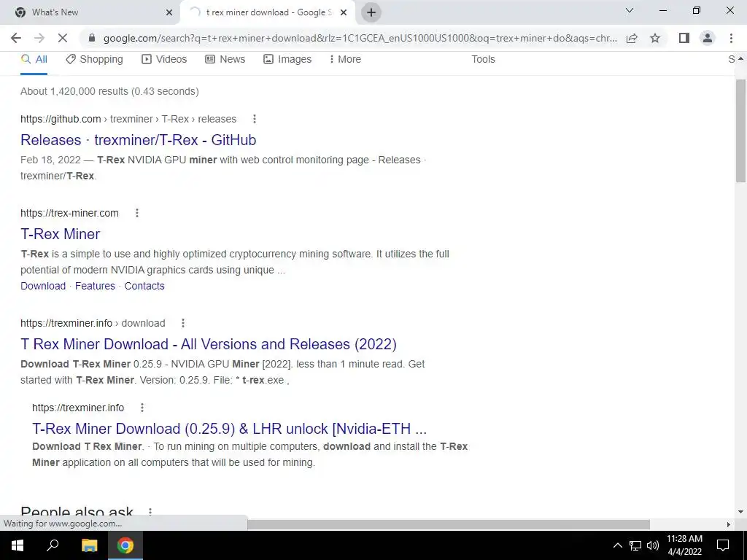This screenshot has width=747, height=560.
Task: Open the volume tray icon
Action: point(653,545)
